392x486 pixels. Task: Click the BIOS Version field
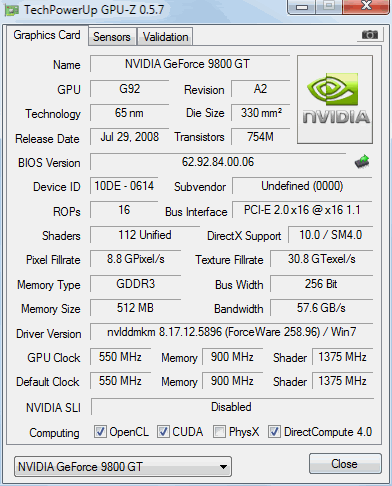point(218,162)
